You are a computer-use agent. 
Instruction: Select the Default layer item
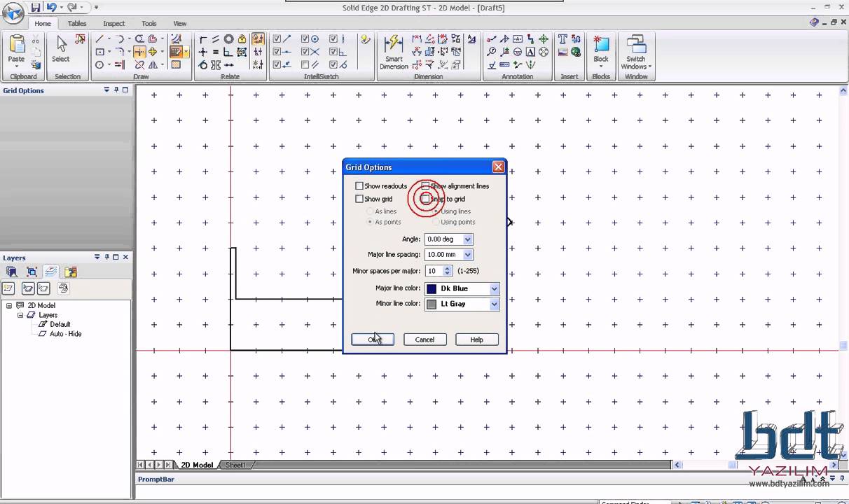point(60,324)
